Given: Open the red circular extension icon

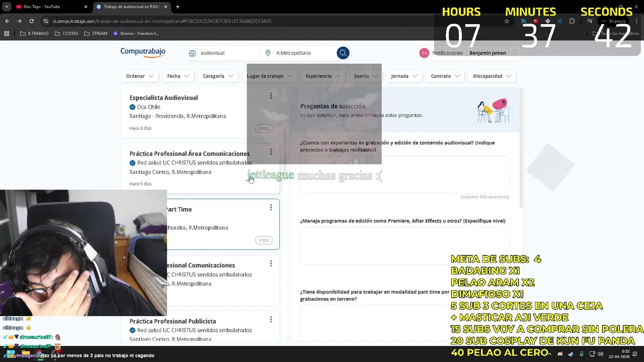Looking at the screenshot, I should click(x=536, y=21).
